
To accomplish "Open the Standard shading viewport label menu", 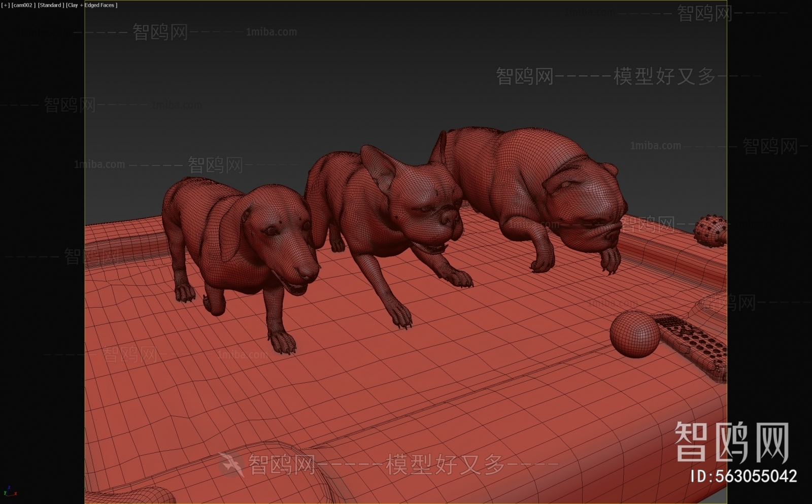I will [x=51, y=5].
